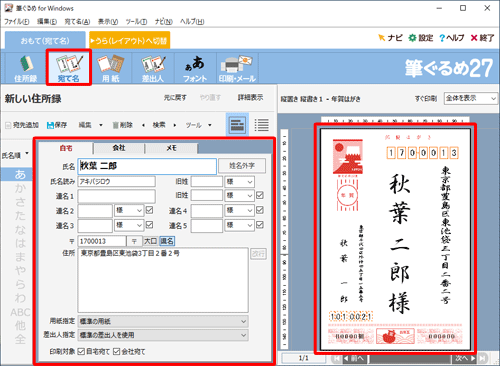The image size is (500, 366).
Task: Open the ヘルプ menu in menu bar
Action: point(192,22)
